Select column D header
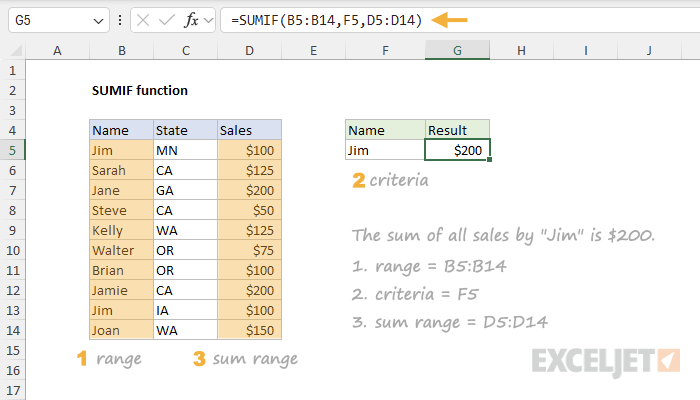The image size is (700, 400). (x=250, y=50)
